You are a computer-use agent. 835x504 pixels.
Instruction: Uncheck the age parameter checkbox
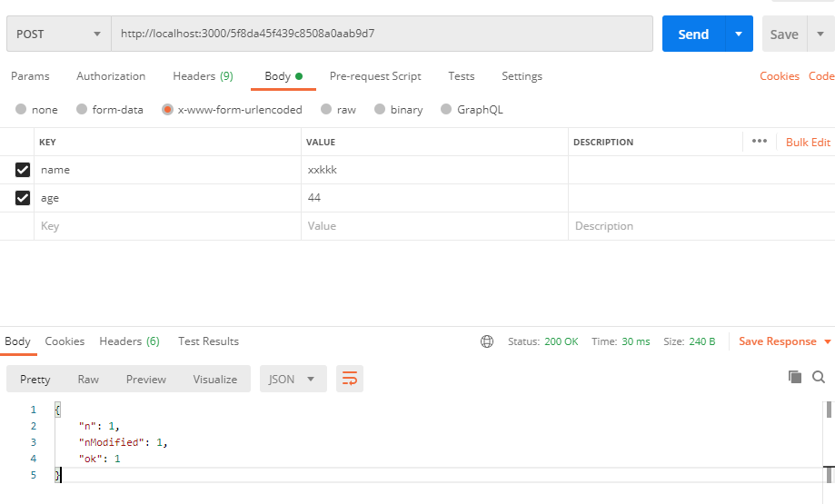[23, 198]
